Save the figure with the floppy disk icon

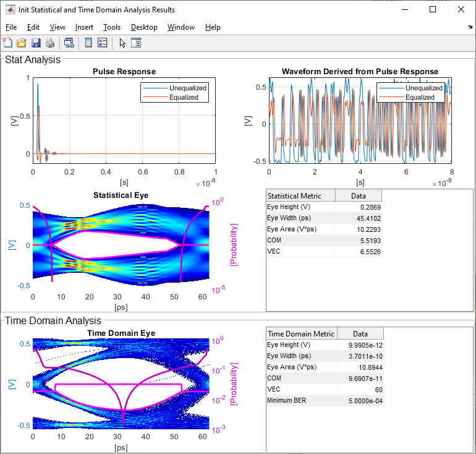coord(35,43)
